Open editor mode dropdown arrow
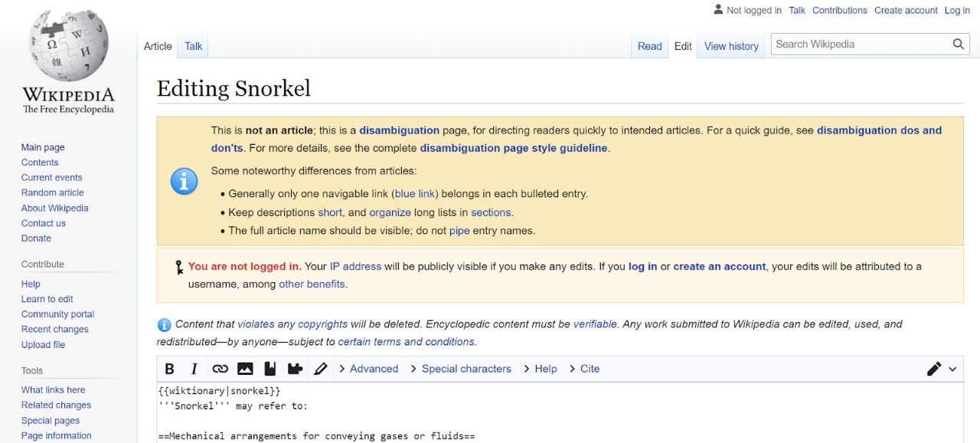The height and width of the screenshot is (443, 980). [952, 369]
